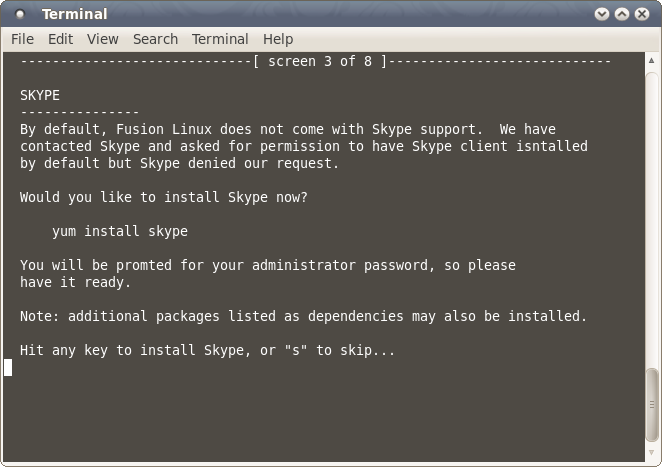Show the Terminal menu options
Screen dimensions: 662x467
pyautogui.click(x=220, y=39)
